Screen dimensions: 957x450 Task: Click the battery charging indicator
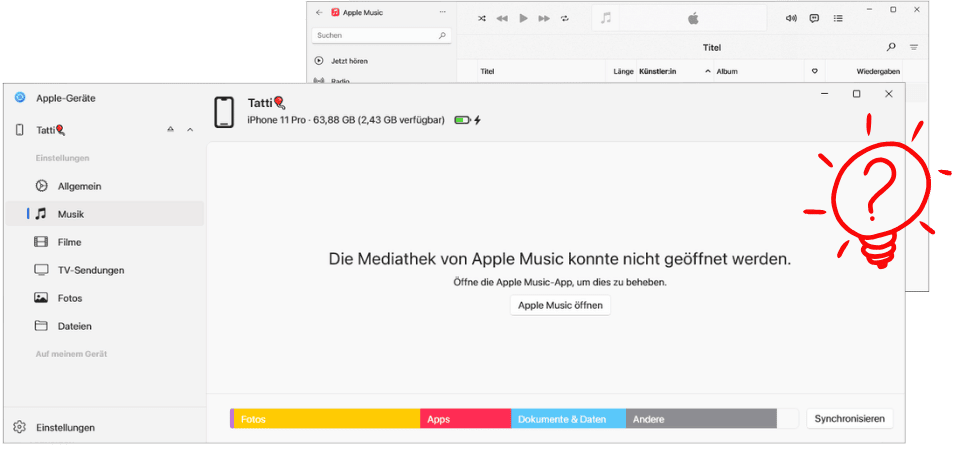(468, 120)
